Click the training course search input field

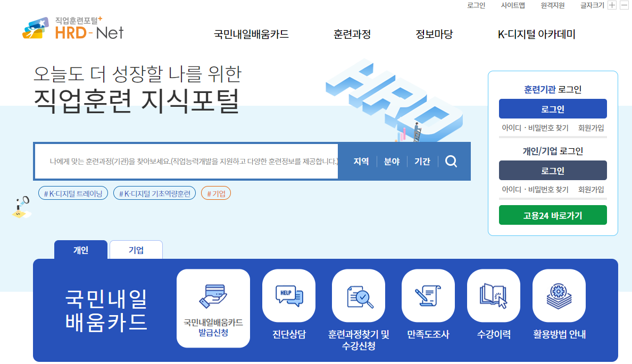186,162
